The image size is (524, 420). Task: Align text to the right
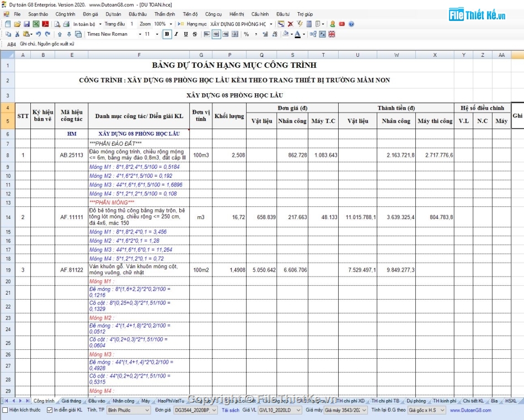226,34
